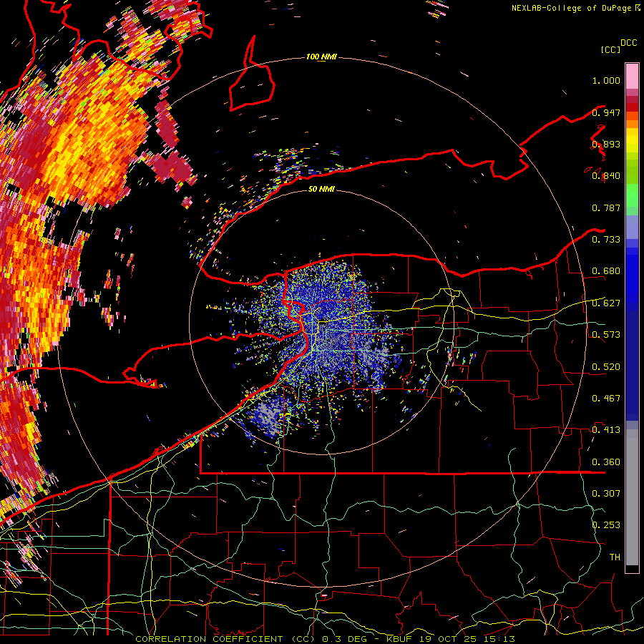
Task: Click the DCC label above color scale
Action: tap(628, 43)
